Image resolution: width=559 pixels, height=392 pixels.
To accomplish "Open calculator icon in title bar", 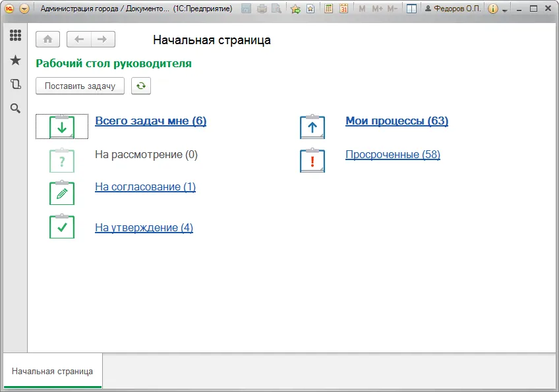I will click(329, 9).
